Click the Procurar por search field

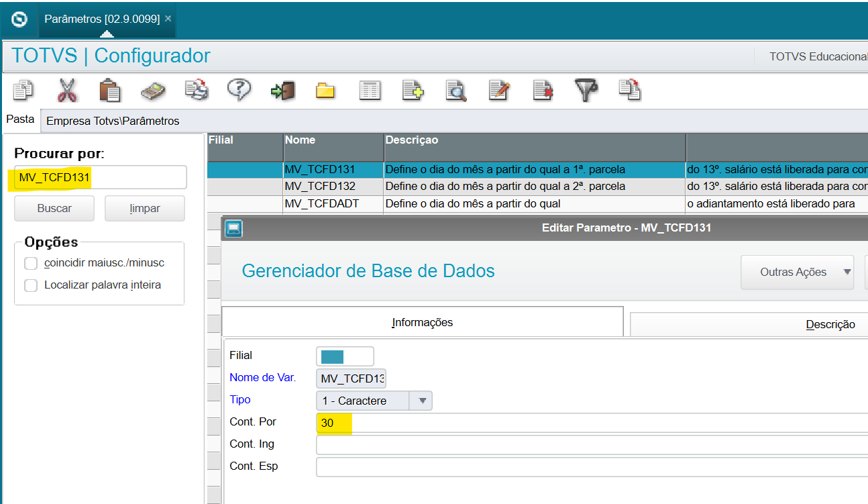(100, 178)
